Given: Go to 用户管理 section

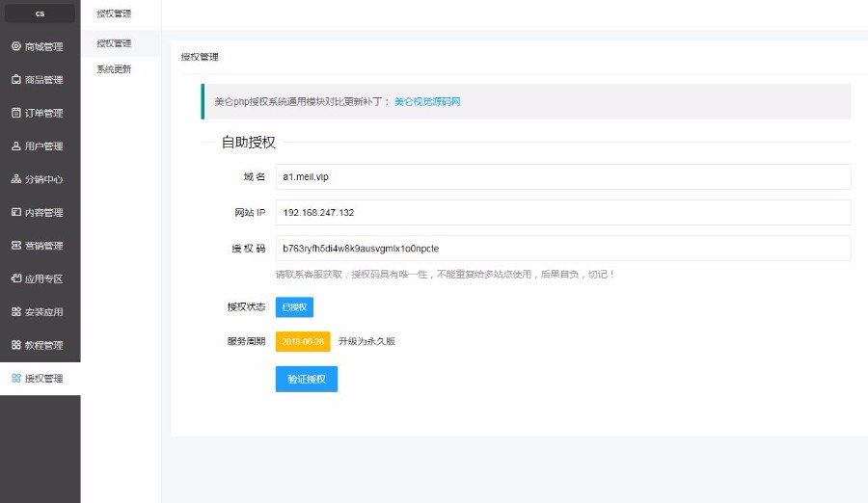Looking at the screenshot, I should pyautogui.click(x=43, y=146).
